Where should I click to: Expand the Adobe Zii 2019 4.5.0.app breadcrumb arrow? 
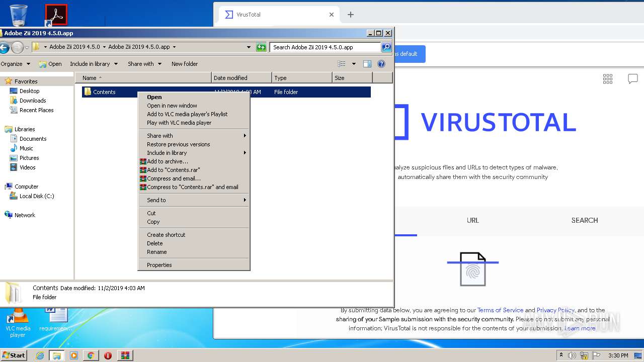point(174,47)
